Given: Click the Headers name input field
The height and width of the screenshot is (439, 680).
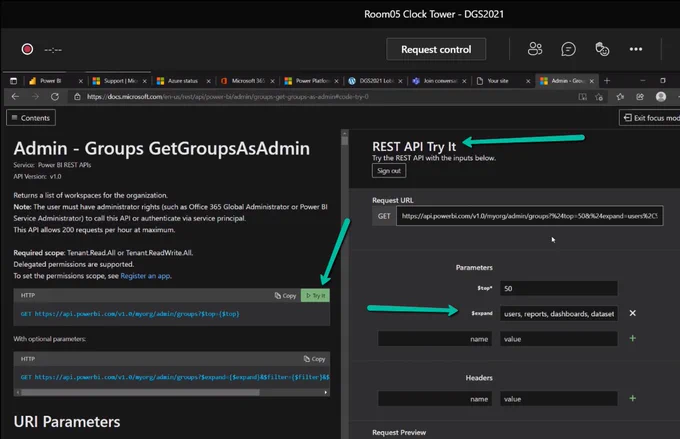Looking at the screenshot, I should 435,399.
